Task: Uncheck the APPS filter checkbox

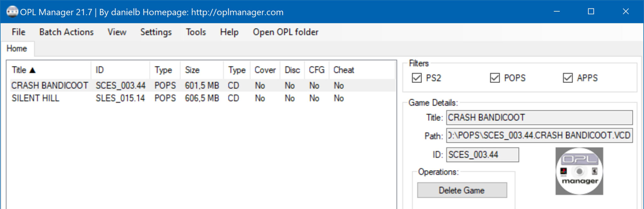Action: pyautogui.click(x=568, y=78)
